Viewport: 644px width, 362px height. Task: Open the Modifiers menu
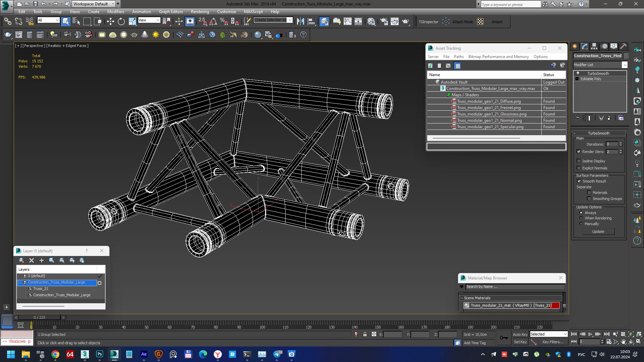coord(115,12)
